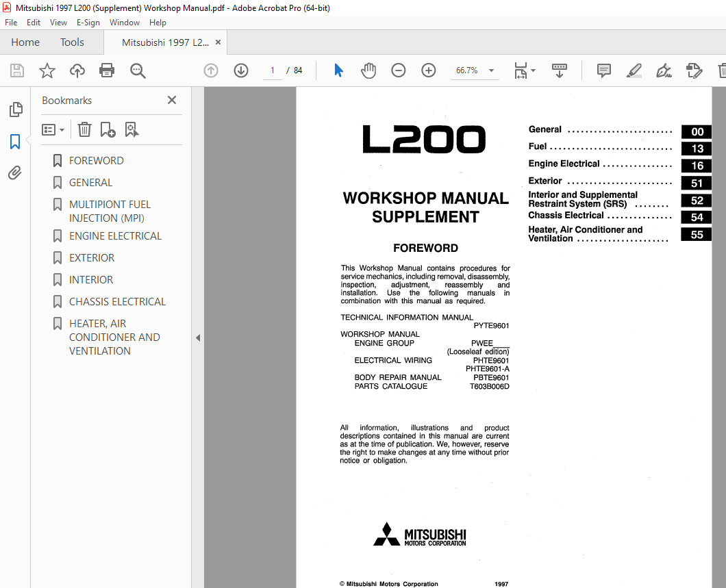Open the E-Sign menu
This screenshot has width=726, height=588.
pyautogui.click(x=88, y=22)
